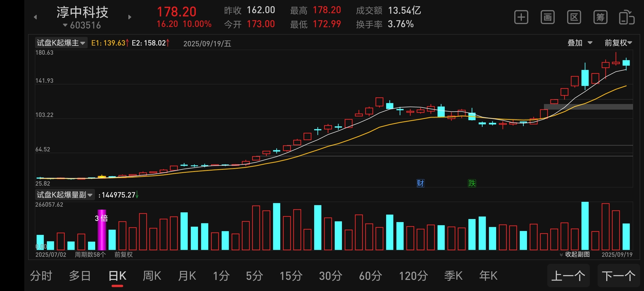Click the blue 财 financial report marker
The width and height of the screenshot is (644, 291).
420,183
